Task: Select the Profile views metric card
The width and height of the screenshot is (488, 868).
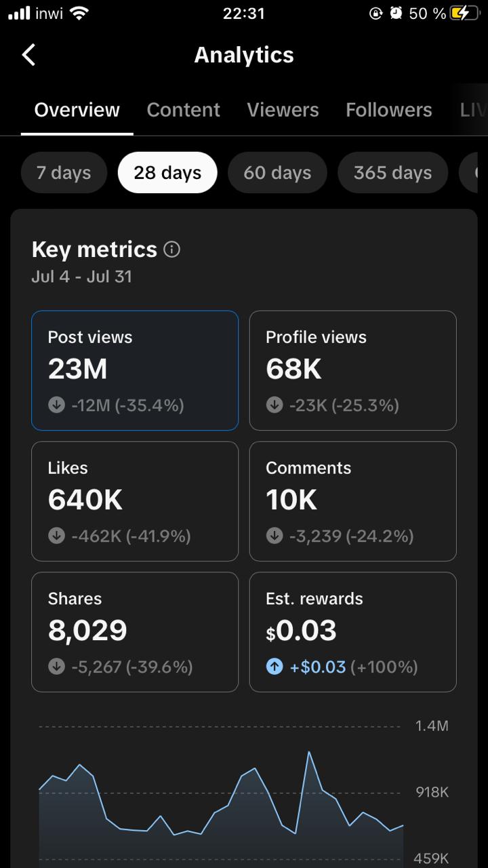Action: tap(352, 370)
